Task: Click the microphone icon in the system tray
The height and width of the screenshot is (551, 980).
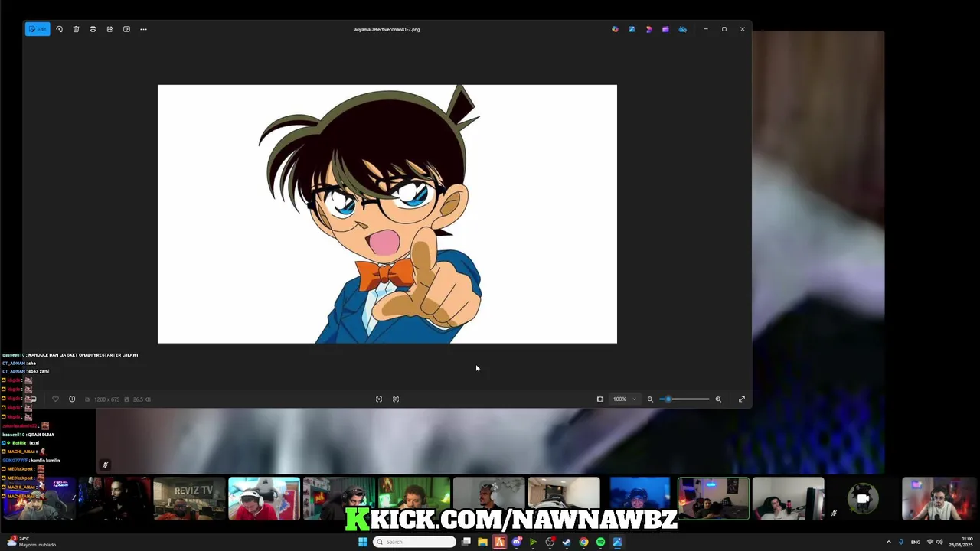Action: click(x=901, y=542)
